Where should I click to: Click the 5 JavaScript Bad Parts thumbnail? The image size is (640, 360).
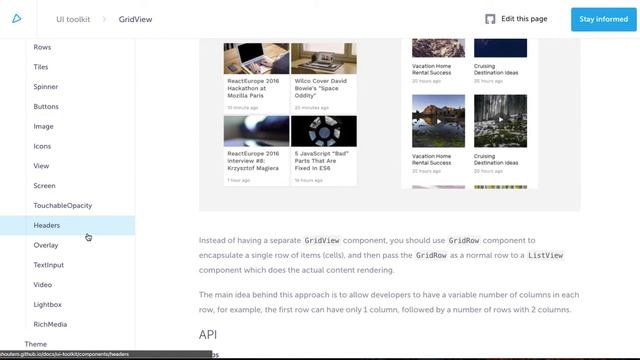coord(324,131)
